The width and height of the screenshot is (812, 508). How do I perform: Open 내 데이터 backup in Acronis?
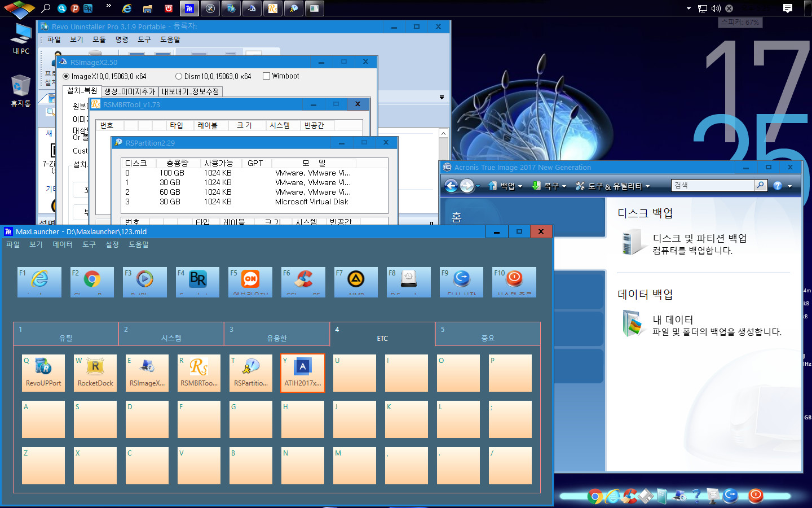click(673, 319)
